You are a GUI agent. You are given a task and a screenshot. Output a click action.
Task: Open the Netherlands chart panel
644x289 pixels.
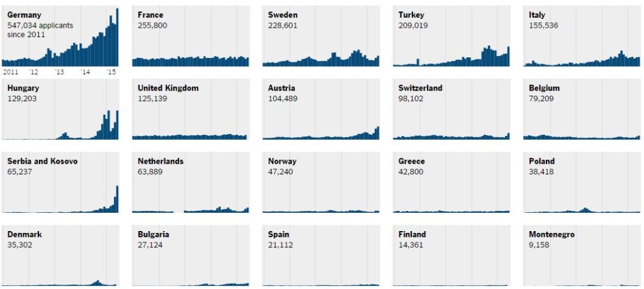click(191, 182)
